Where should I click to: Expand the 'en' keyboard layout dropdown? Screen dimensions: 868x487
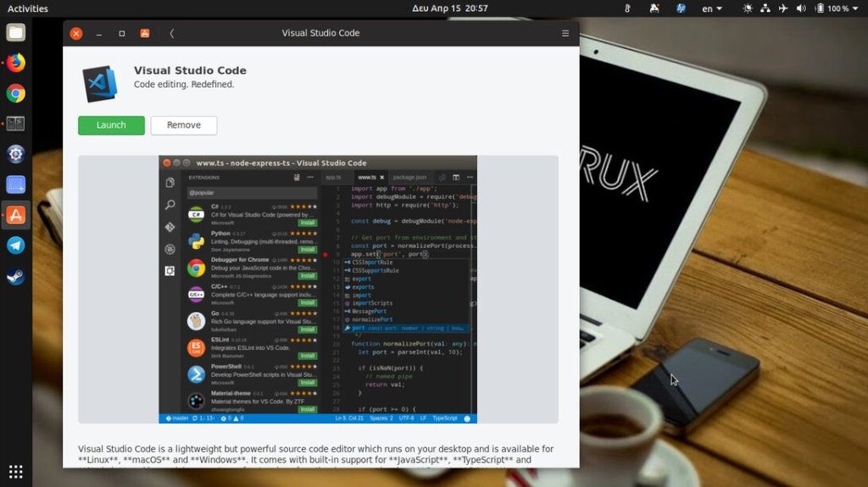[x=712, y=8]
